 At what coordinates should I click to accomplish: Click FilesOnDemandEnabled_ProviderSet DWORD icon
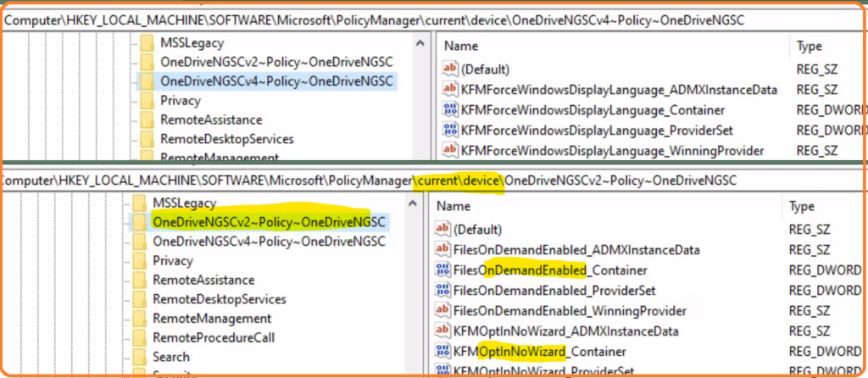(x=442, y=290)
